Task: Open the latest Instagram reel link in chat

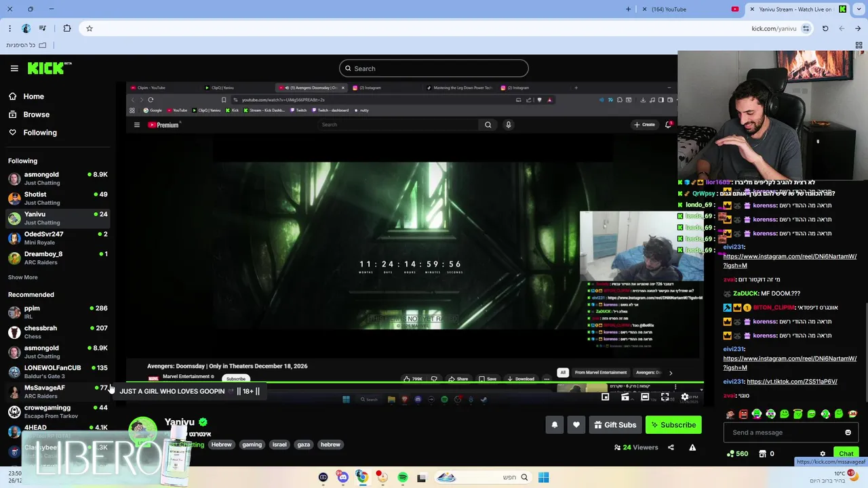Action: [790, 363]
